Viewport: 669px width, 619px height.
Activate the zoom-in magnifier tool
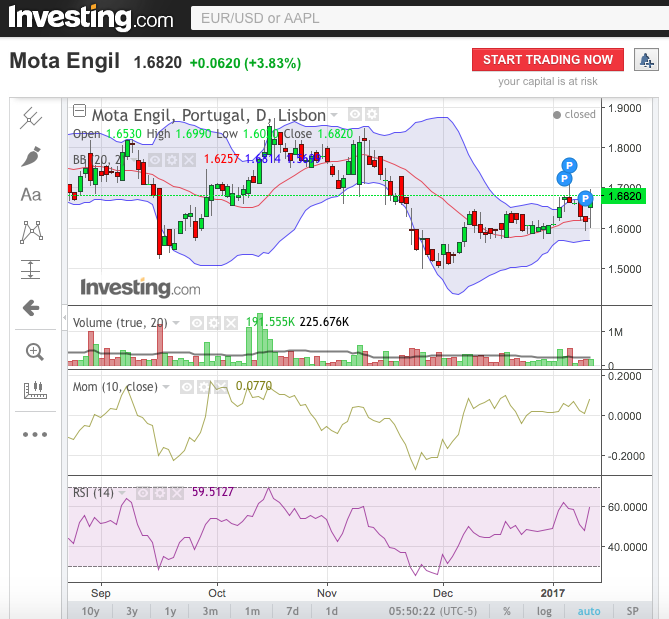tap(34, 352)
